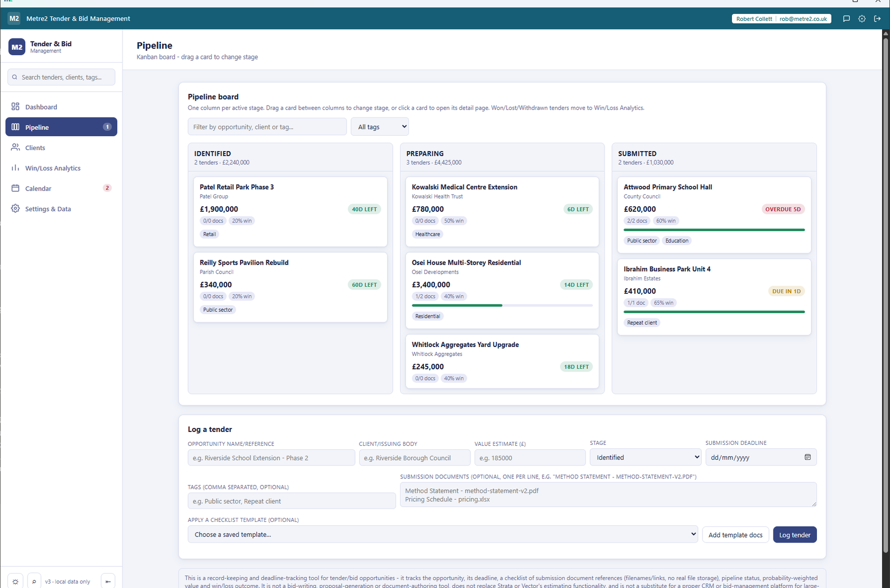
Task: Click the Tags comma separated input
Action: pyautogui.click(x=291, y=501)
